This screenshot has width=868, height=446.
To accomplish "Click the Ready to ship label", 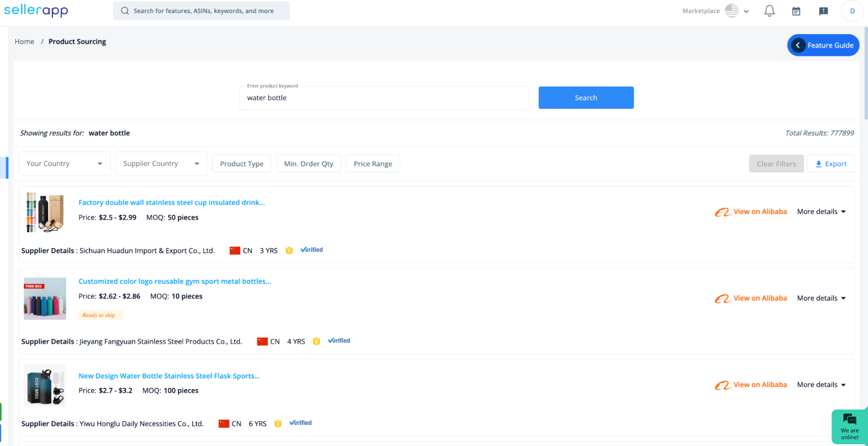I will point(100,315).
